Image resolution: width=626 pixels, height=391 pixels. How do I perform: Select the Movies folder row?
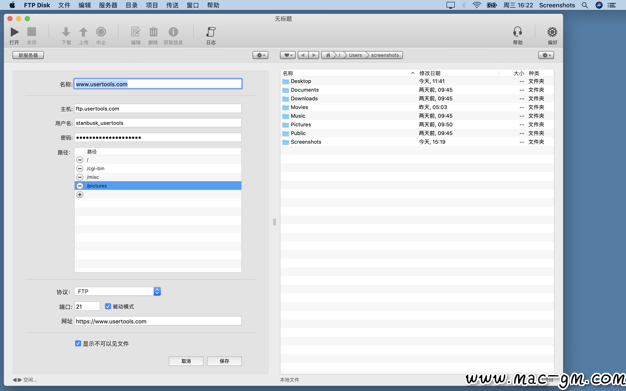tap(417, 107)
